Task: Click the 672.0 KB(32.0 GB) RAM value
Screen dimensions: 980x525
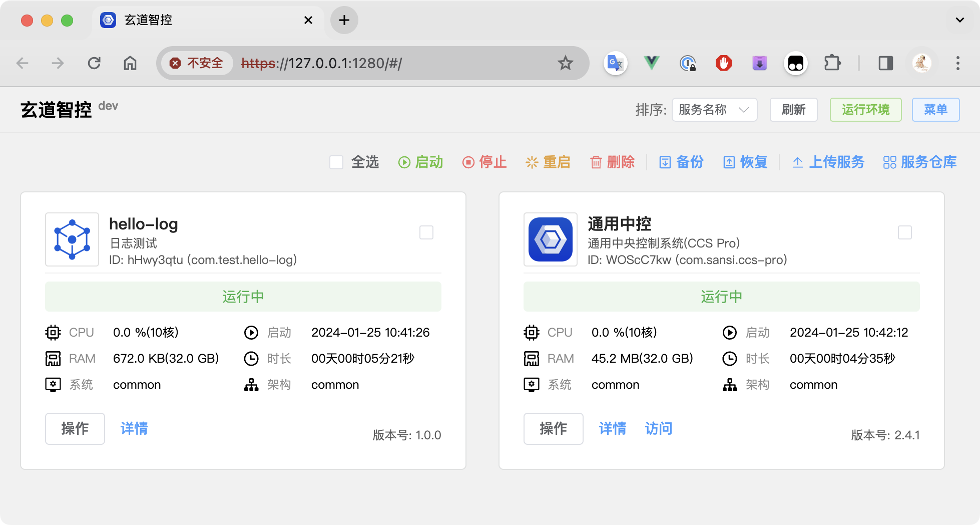Action: click(166, 359)
